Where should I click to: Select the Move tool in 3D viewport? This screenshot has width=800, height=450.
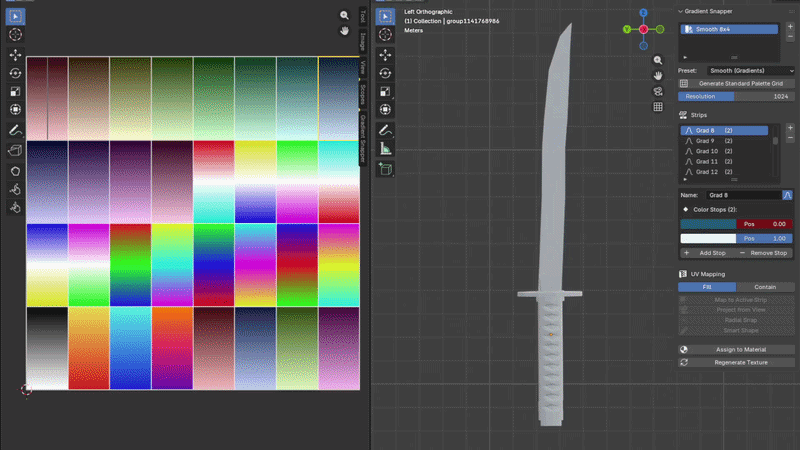(385, 55)
